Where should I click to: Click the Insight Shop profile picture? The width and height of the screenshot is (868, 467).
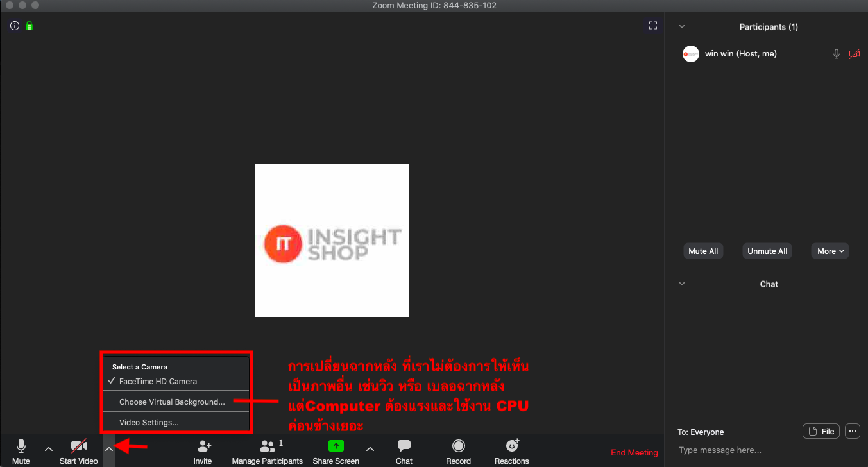tap(332, 240)
